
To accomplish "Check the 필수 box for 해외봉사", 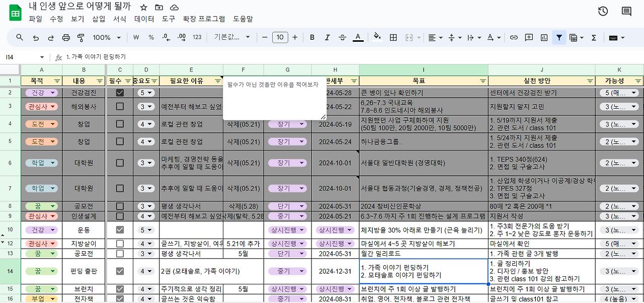I will point(120,107).
